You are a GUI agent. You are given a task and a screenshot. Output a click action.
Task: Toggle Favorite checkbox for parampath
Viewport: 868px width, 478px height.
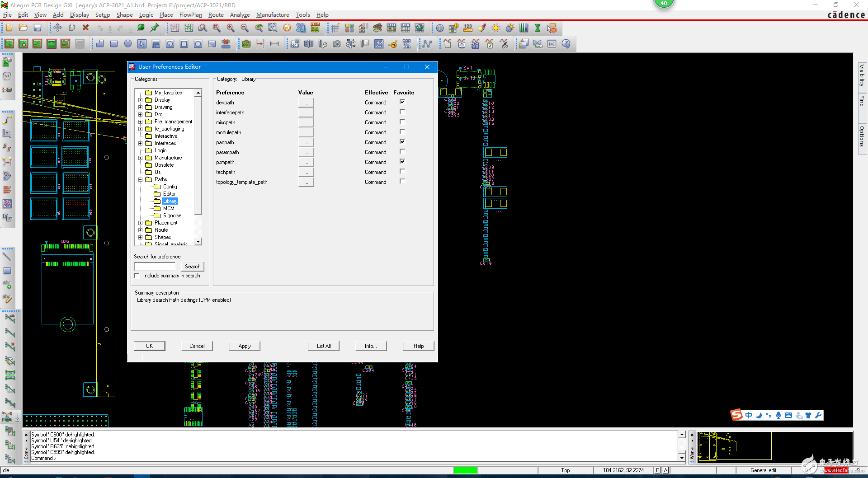click(402, 152)
